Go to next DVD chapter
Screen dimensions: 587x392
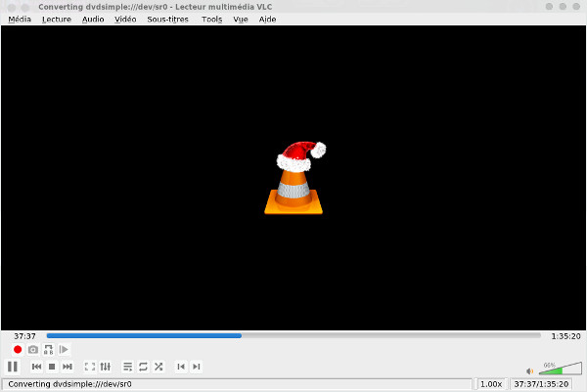click(x=197, y=367)
